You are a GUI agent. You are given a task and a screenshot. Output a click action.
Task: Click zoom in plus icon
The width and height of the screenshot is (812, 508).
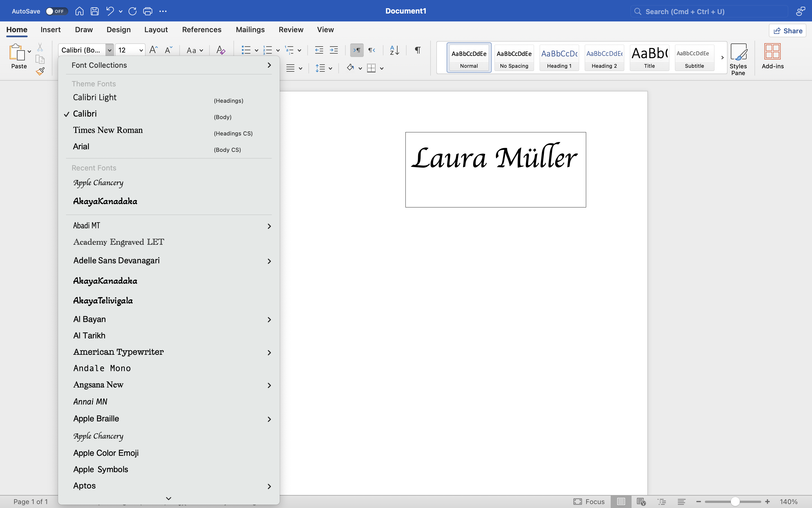pos(767,502)
